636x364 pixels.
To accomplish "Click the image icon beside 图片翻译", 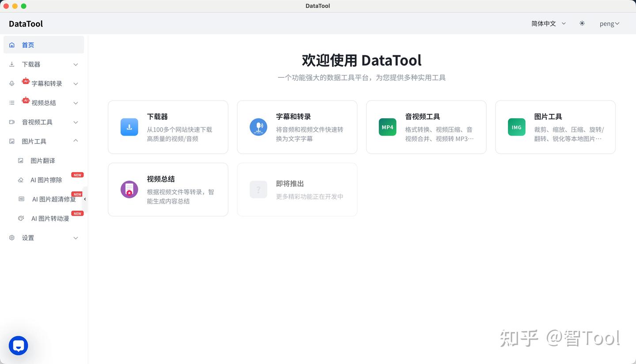I will [x=20, y=161].
